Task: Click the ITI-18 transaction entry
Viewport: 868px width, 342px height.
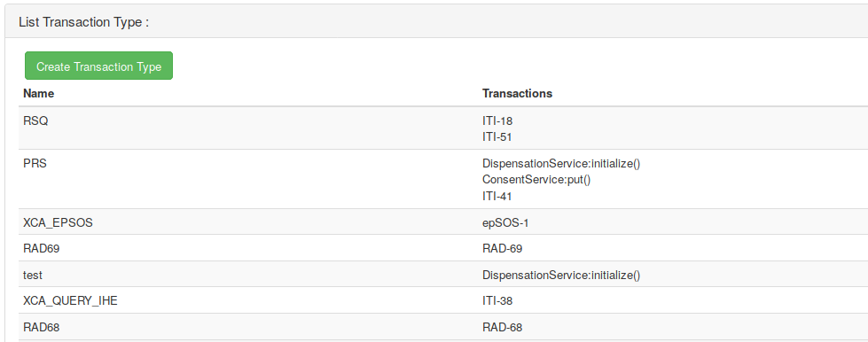Action: tap(497, 120)
